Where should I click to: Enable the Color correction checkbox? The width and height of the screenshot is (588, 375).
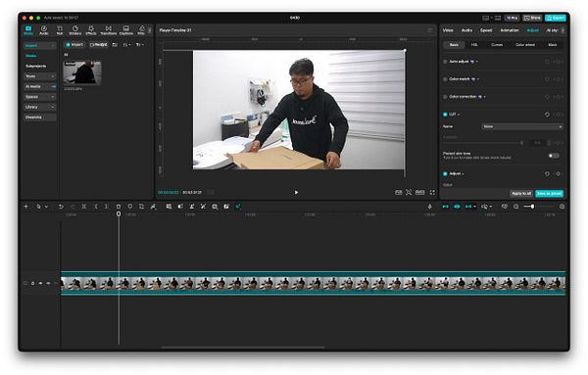(x=445, y=97)
